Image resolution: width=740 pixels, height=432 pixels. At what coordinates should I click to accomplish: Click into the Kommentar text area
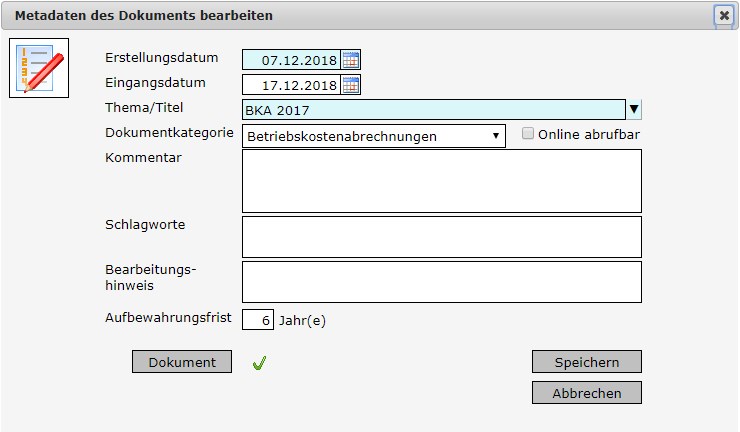442,181
